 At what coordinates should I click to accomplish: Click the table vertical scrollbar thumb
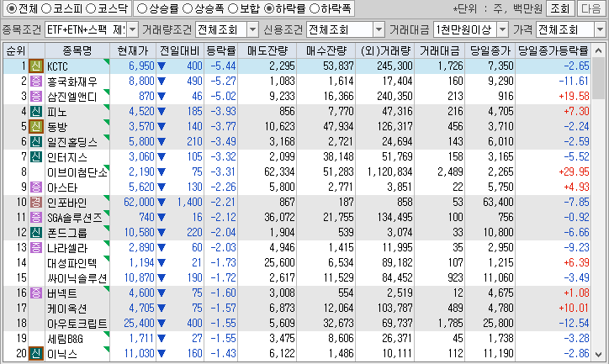pyautogui.click(x=599, y=79)
